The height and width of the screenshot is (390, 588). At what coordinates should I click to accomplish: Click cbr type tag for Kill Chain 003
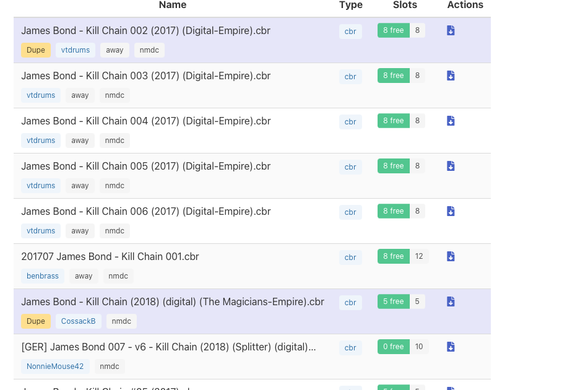(x=350, y=77)
